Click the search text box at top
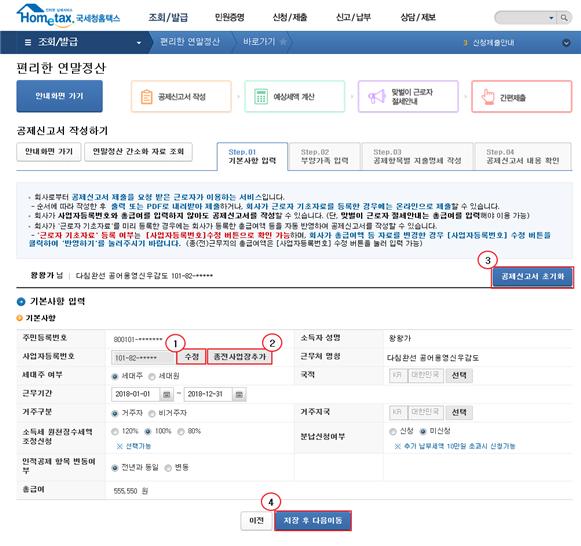 (x=522, y=18)
